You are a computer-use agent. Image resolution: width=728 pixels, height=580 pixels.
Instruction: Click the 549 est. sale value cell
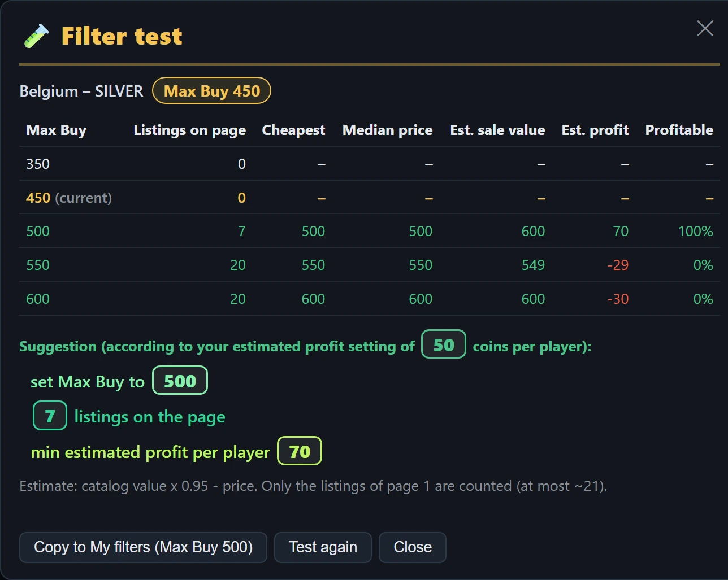click(x=533, y=265)
